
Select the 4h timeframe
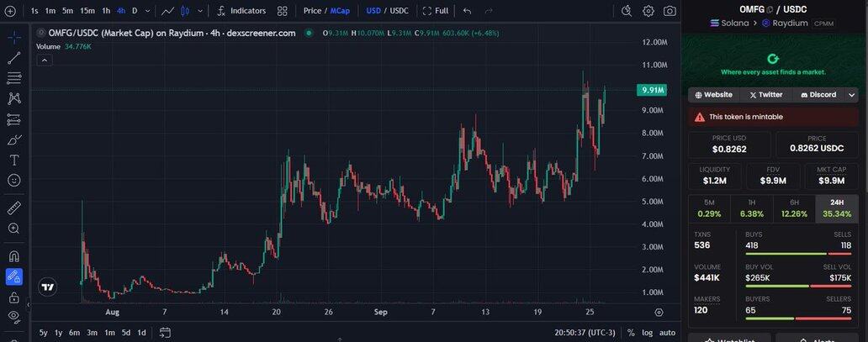tap(121, 11)
